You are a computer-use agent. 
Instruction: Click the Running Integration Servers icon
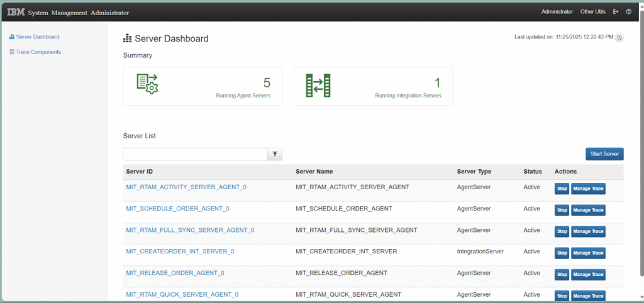[x=318, y=85]
